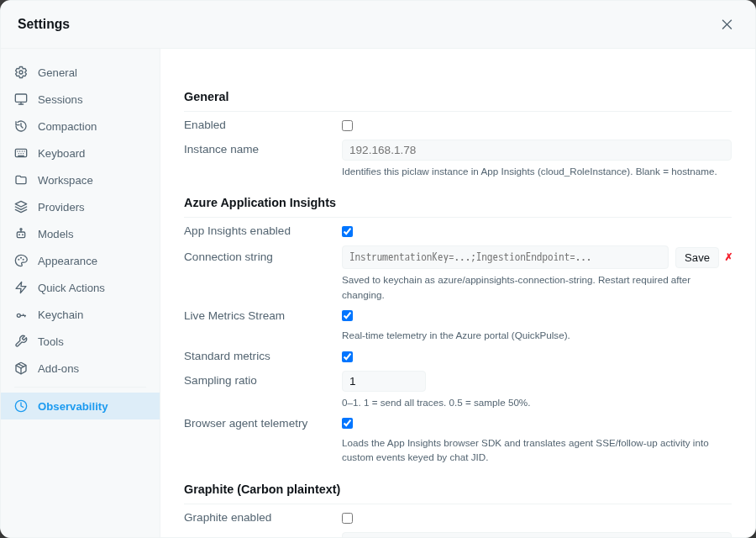Turn off Browser agent telemetry

[347, 424]
